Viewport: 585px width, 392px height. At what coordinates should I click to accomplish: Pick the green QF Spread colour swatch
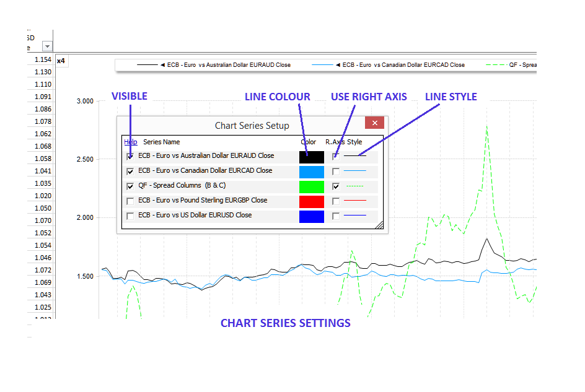click(x=312, y=186)
